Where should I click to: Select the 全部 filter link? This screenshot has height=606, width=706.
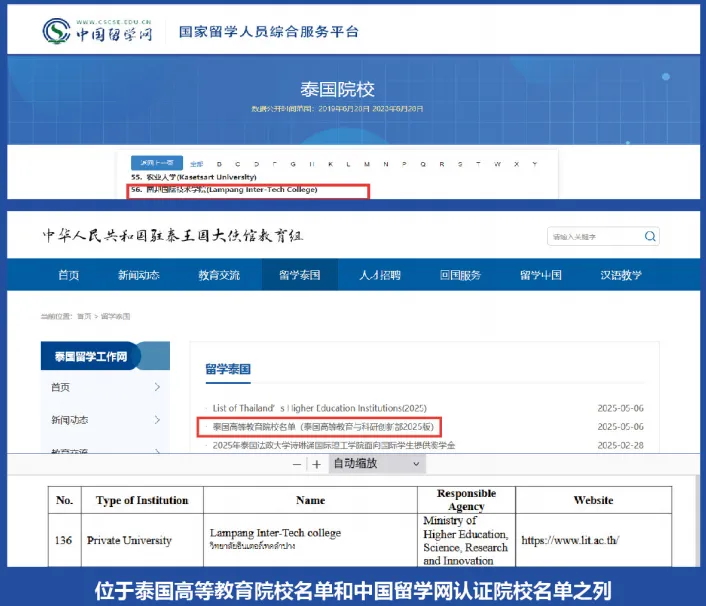197,164
